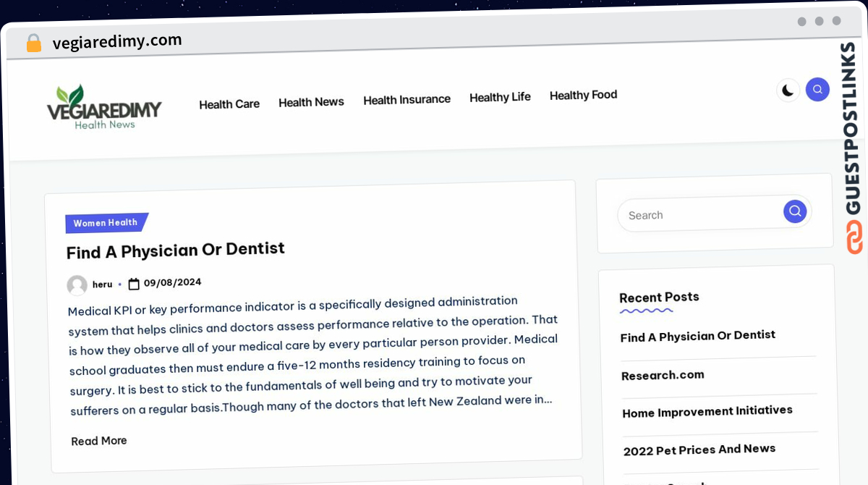Image resolution: width=868 pixels, height=485 pixels.
Task: Open recent post 2022 Pet Prices And News
Action: 699,450
